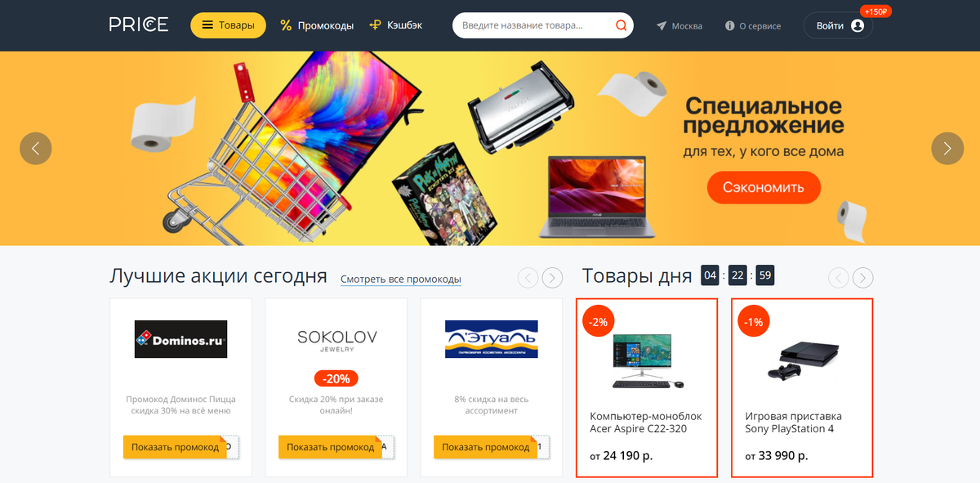Click the user avatar icon in Войти
This screenshot has width=980, height=483.
point(857,25)
